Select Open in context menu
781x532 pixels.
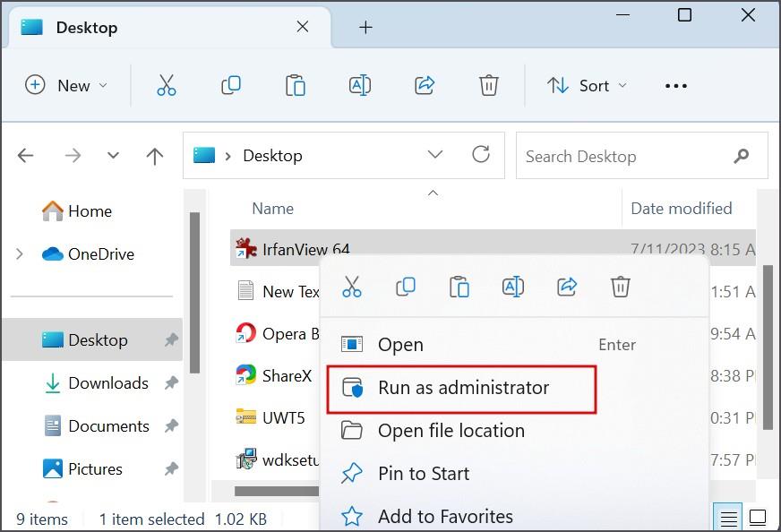click(x=513, y=345)
